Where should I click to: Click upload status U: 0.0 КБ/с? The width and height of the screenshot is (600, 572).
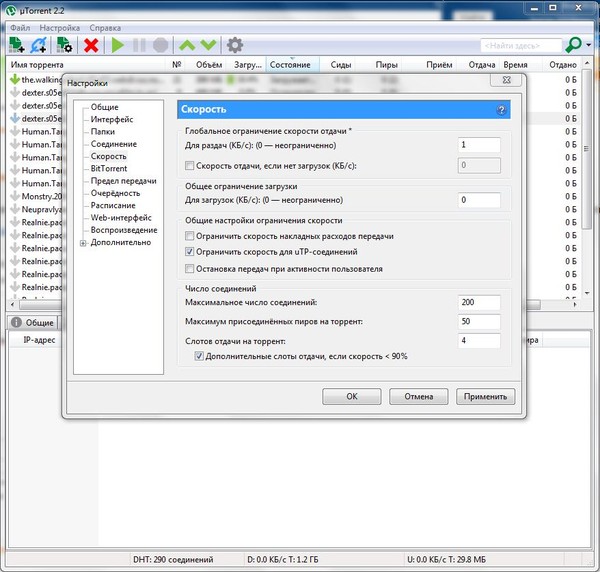[x=447, y=559]
